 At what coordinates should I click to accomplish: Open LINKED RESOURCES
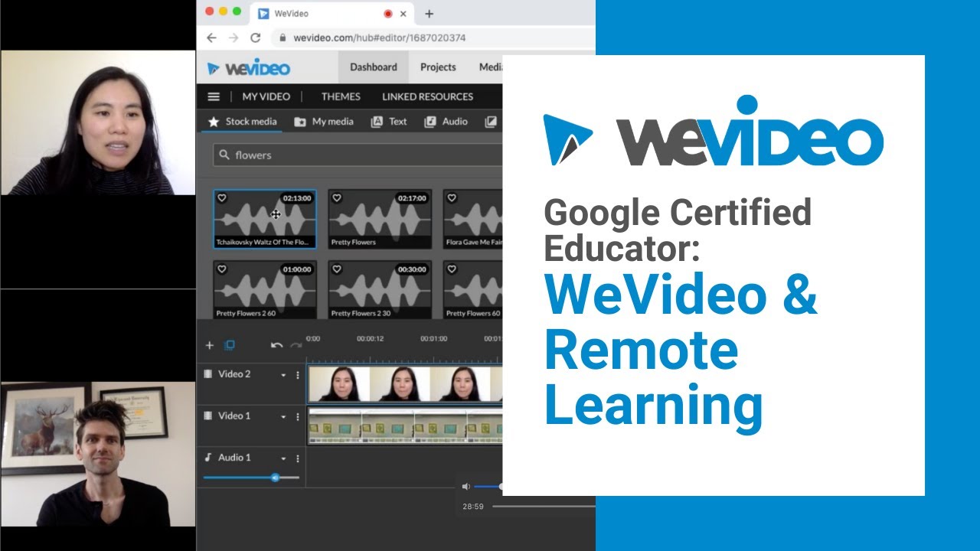coord(427,96)
